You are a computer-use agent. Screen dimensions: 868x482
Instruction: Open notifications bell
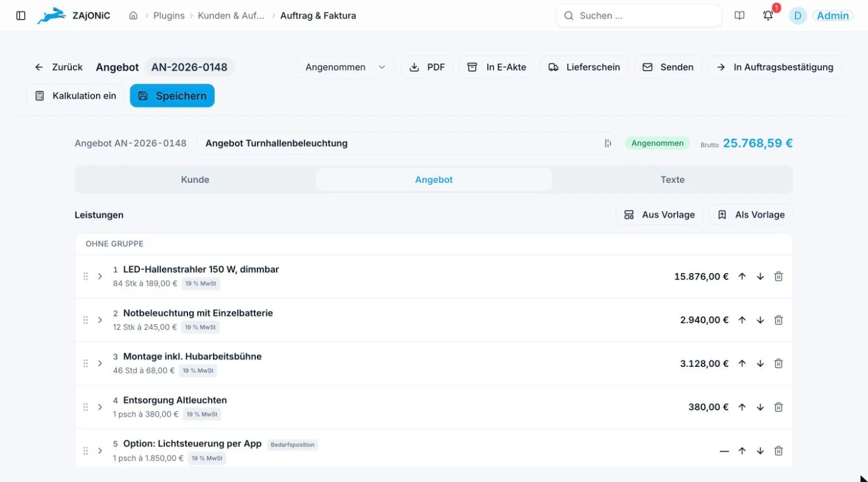click(x=768, y=16)
